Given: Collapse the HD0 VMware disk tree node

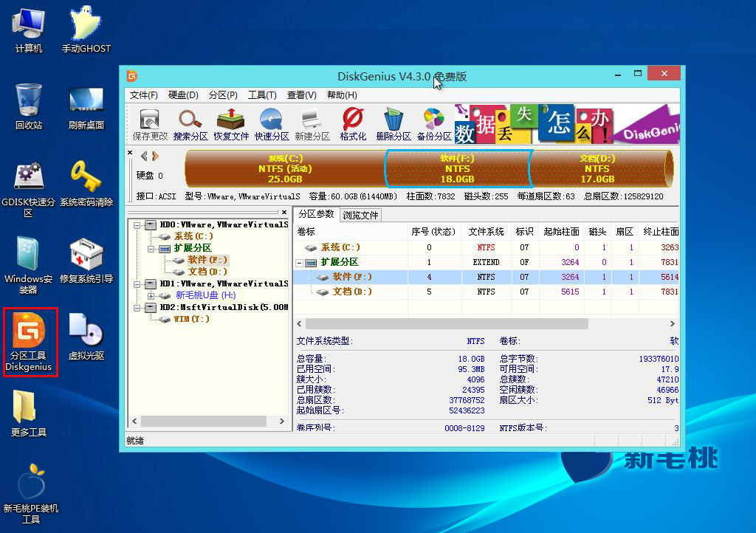Looking at the screenshot, I should coord(137,225).
